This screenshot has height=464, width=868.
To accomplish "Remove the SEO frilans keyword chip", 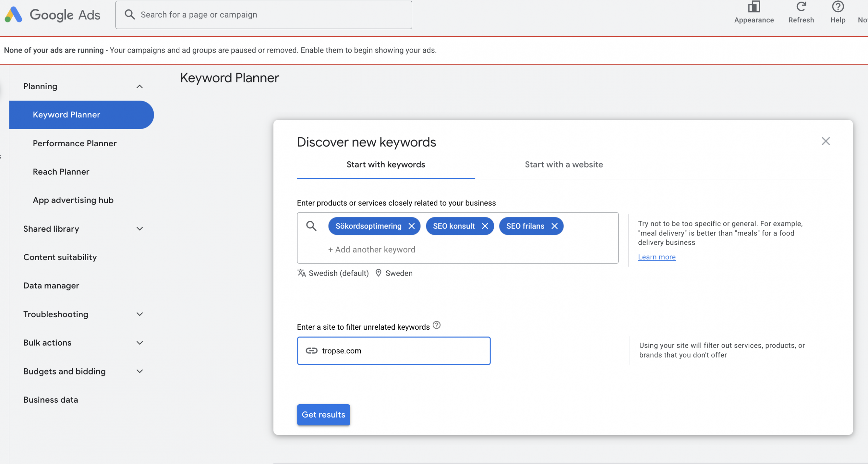I will (554, 226).
